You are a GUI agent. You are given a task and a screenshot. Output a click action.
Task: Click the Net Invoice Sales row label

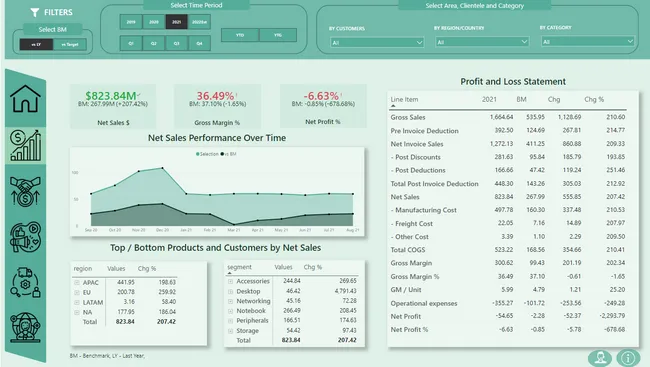[417, 144]
